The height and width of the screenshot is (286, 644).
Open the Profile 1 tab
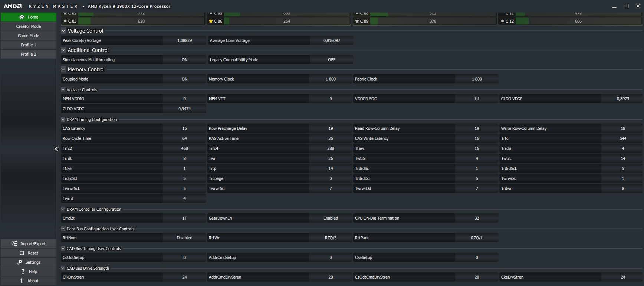(29, 45)
